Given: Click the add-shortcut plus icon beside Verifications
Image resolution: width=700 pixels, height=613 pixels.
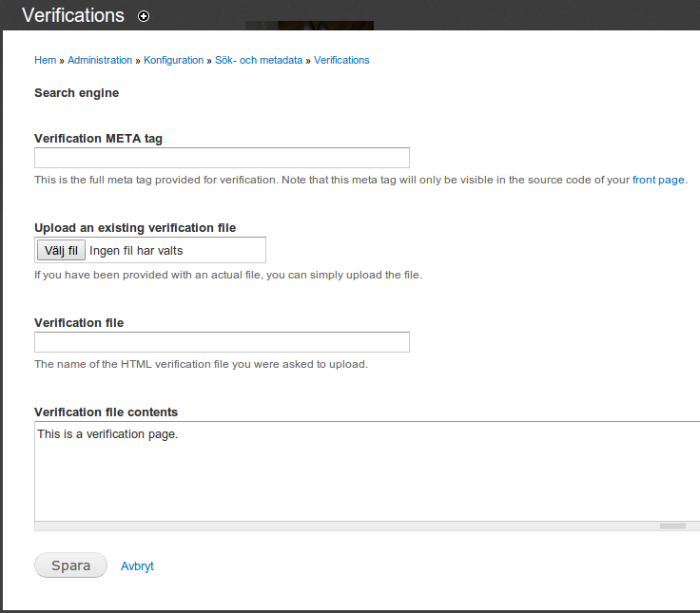Looking at the screenshot, I should coord(144,16).
